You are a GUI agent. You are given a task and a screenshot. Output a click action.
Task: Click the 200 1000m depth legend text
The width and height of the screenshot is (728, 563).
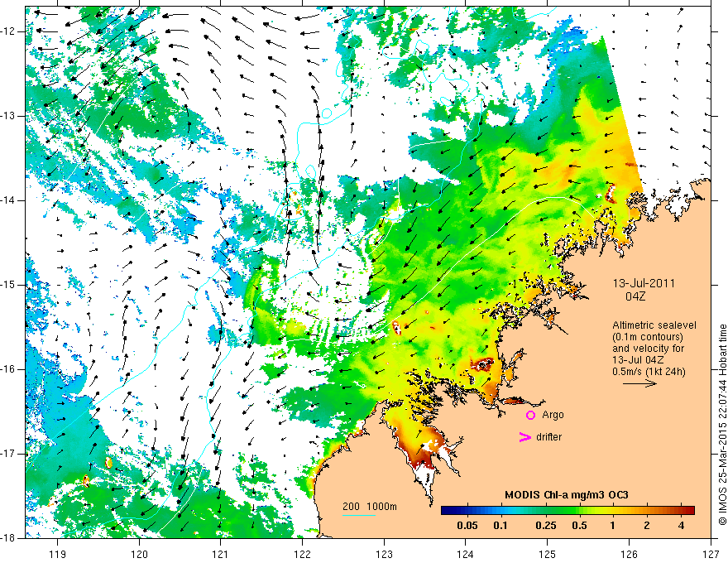tap(370, 507)
